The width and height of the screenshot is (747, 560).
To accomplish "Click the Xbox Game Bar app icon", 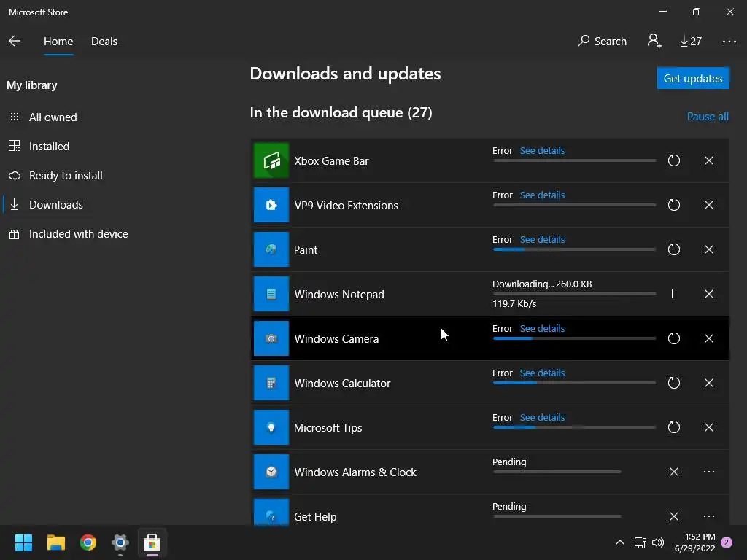I will (271, 160).
